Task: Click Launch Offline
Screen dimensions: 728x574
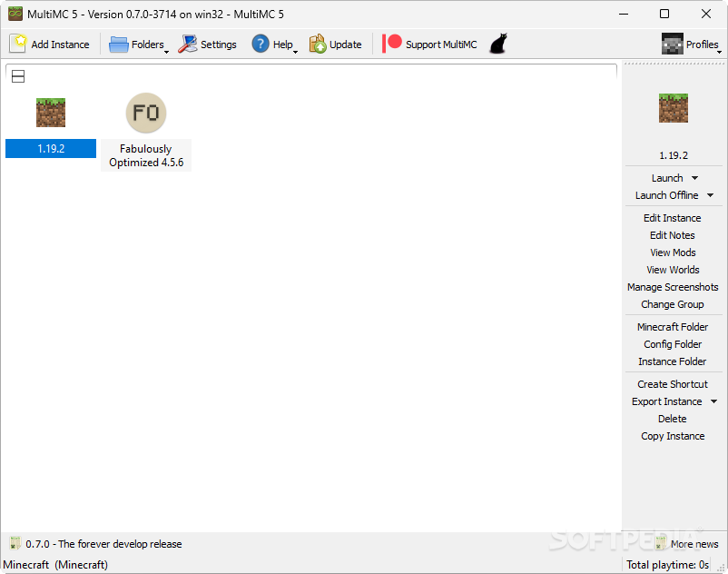Action: click(x=666, y=195)
